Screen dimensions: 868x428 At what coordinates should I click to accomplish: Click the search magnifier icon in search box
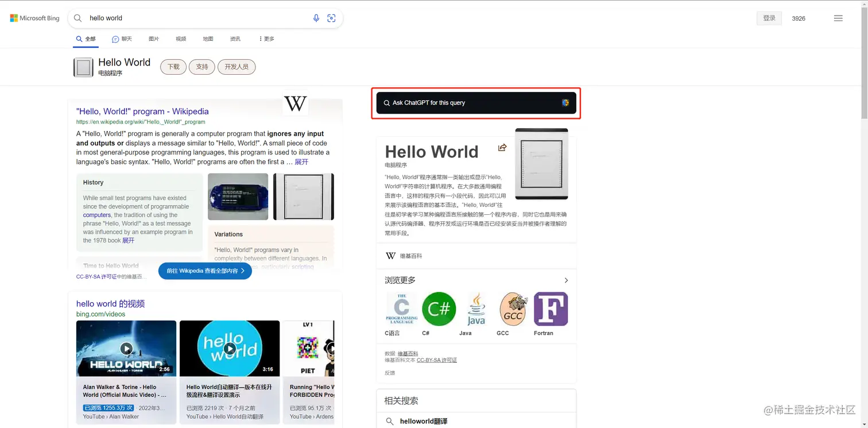coord(78,18)
